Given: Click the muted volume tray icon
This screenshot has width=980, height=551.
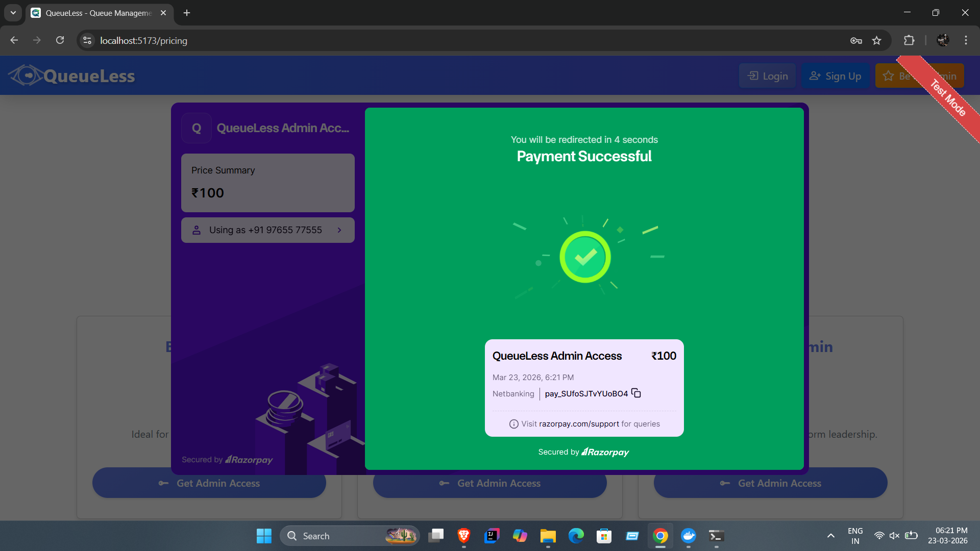Looking at the screenshot, I should point(894,536).
